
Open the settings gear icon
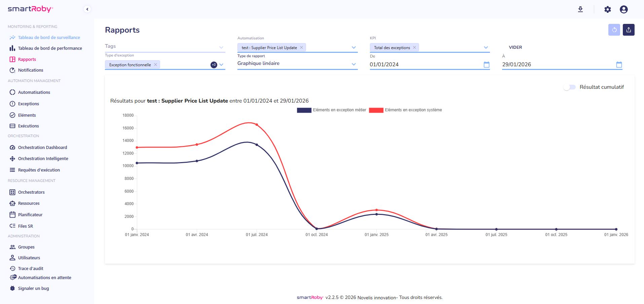(x=607, y=9)
